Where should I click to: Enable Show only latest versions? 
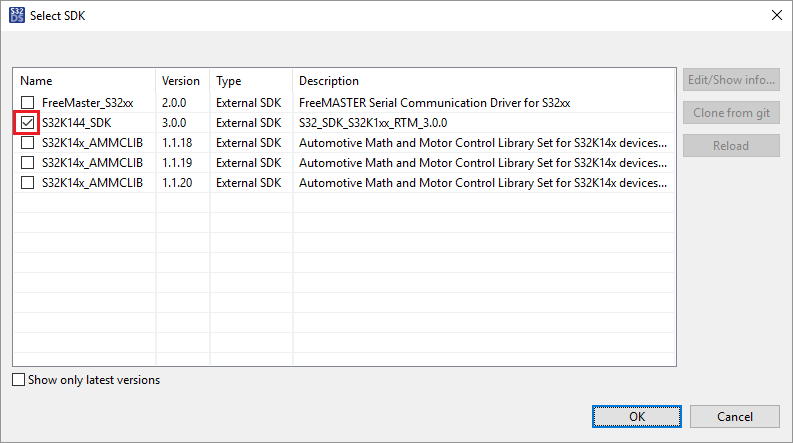pyautogui.click(x=20, y=380)
